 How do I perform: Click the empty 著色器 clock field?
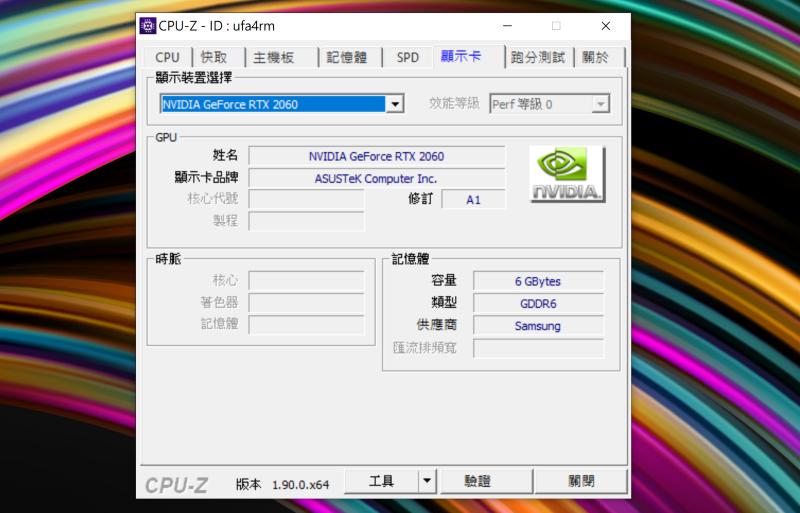[306, 302]
